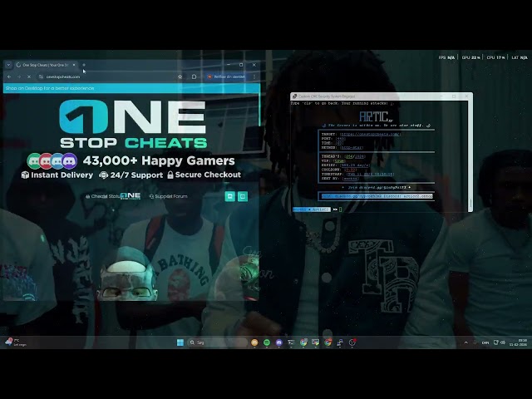
Task: Open the tab search dropdown in Chrome
Action: click(8, 65)
